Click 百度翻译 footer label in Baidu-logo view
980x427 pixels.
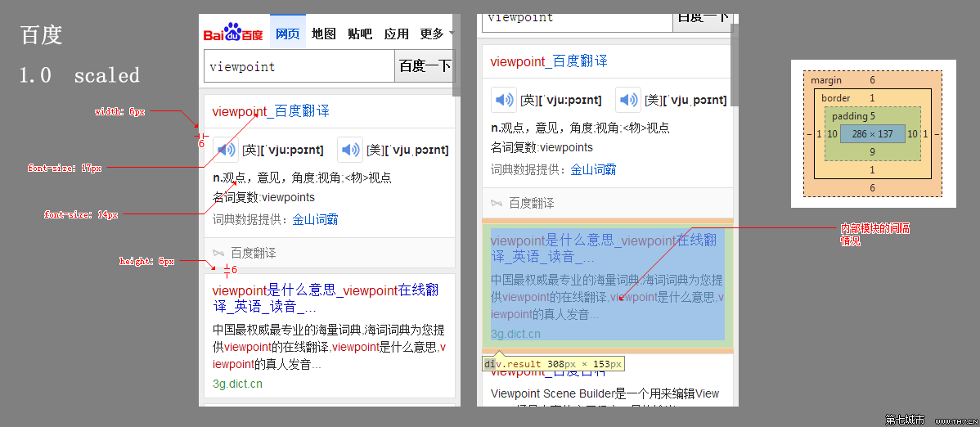point(253,254)
